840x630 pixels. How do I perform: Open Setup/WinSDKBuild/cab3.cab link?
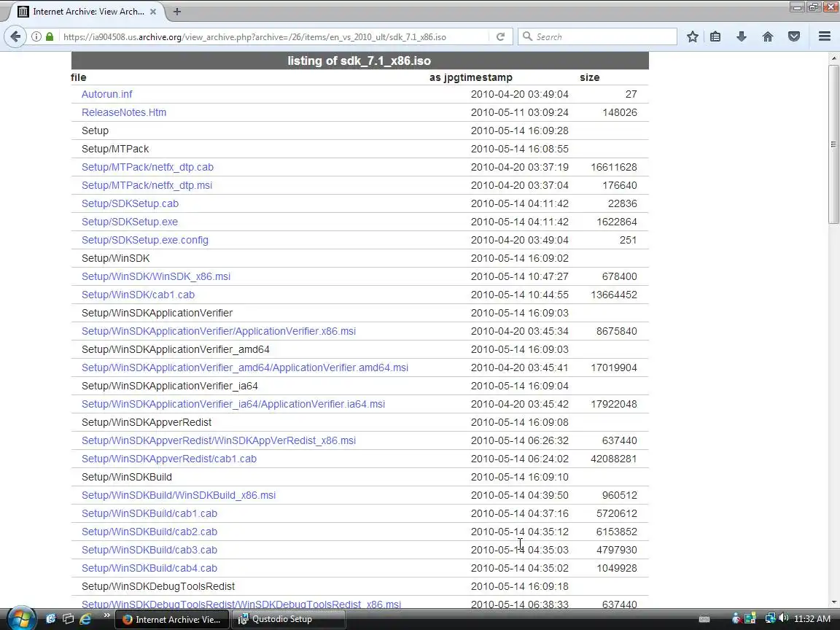coord(149,550)
